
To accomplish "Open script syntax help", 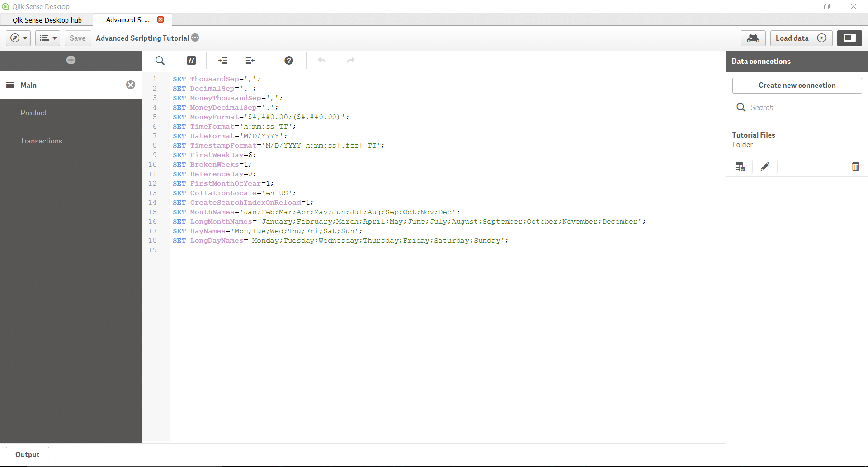I will 289,61.
